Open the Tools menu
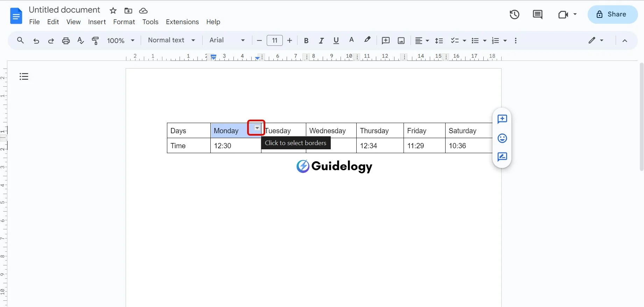Viewport: 644px width, 307px height. [x=150, y=22]
